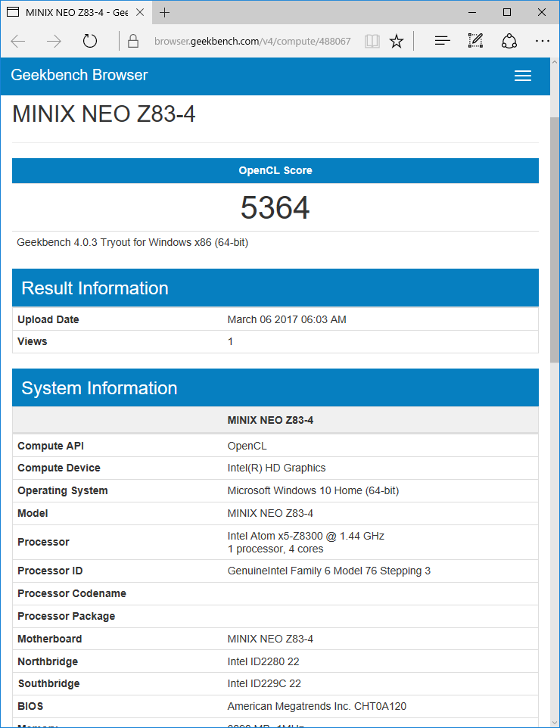Click the page vertical scrollbar thumb

[x=555, y=240]
